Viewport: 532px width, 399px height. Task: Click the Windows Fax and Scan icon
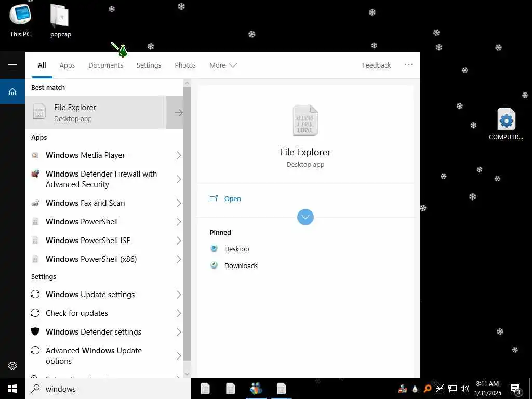coord(35,203)
